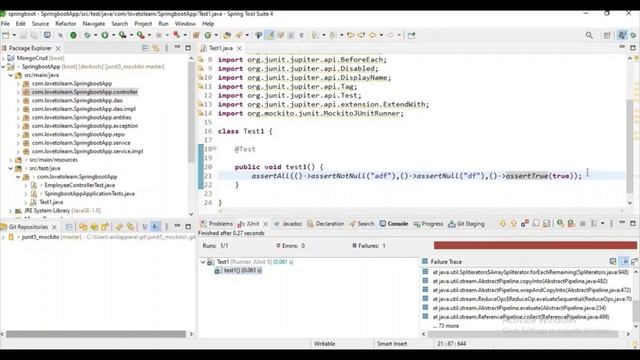Click the Collapse All icon in Package Explorer
Viewport: 640px width, 360px height.
coord(145,48)
